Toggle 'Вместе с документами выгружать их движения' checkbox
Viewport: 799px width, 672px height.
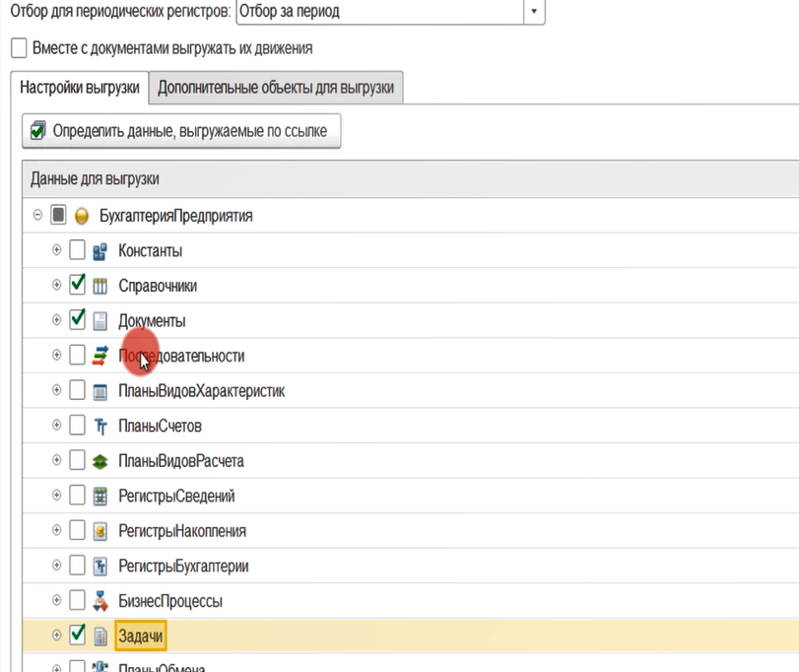click(x=19, y=48)
